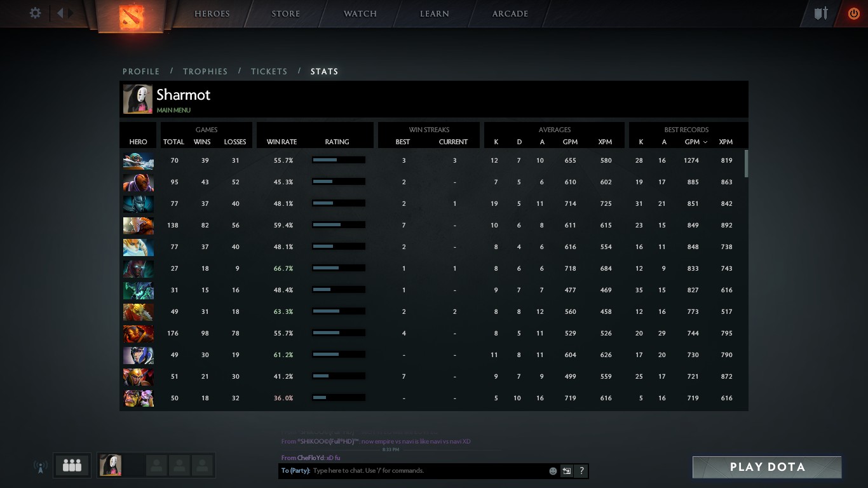Select the hero portrait with 176 total games
Screen dimensions: 868x488
138,334
